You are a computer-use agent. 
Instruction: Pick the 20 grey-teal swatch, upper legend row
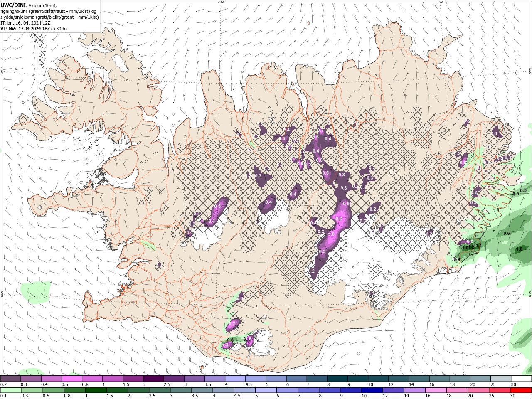(x=480, y=379)
